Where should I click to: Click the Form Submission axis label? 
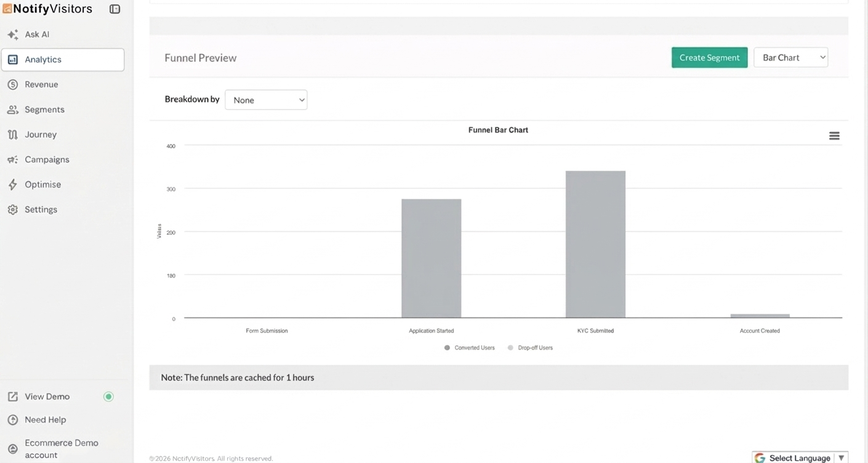267,331
